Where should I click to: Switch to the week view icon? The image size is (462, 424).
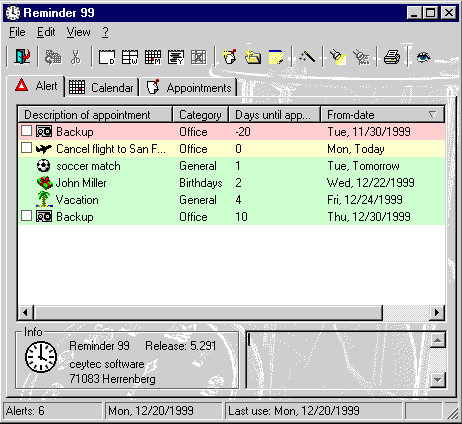[130, 57]
